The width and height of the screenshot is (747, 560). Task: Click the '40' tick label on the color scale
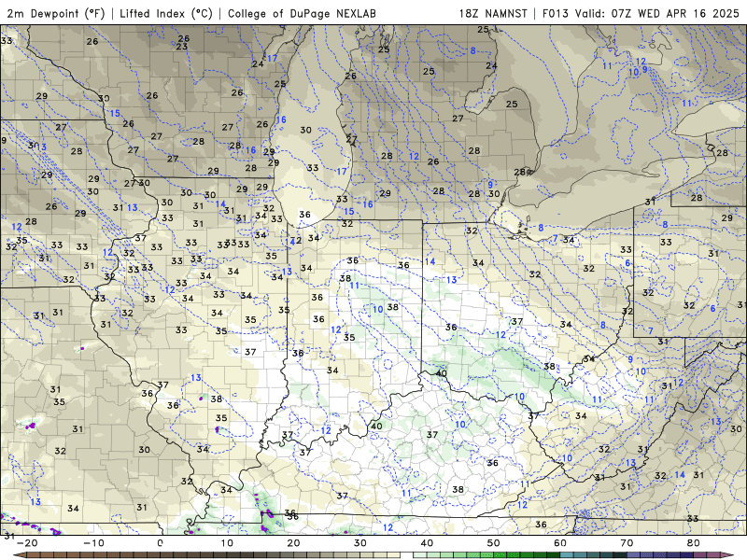tap(427, 543)
